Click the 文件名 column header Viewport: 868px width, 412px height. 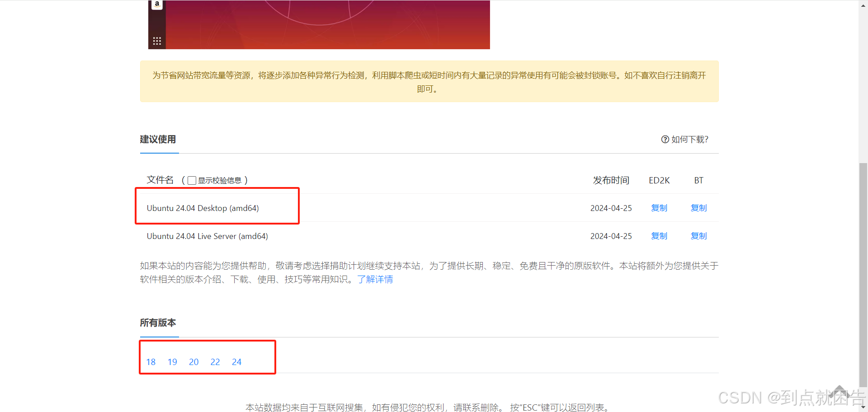tap(160, 180)
